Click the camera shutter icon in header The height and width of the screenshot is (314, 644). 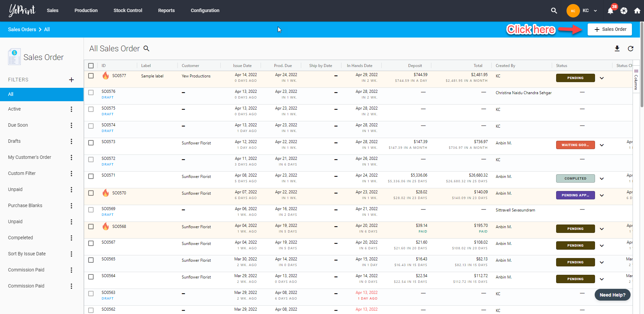pyautogui.click(x=624, y=11)
